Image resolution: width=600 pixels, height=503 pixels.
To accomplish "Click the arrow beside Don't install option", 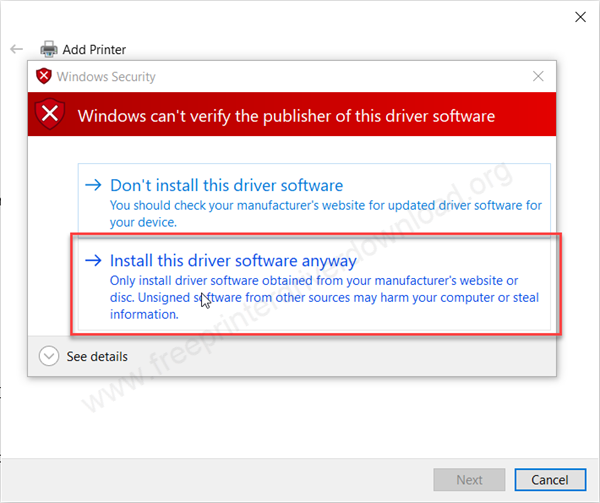I will coord(93,185).
